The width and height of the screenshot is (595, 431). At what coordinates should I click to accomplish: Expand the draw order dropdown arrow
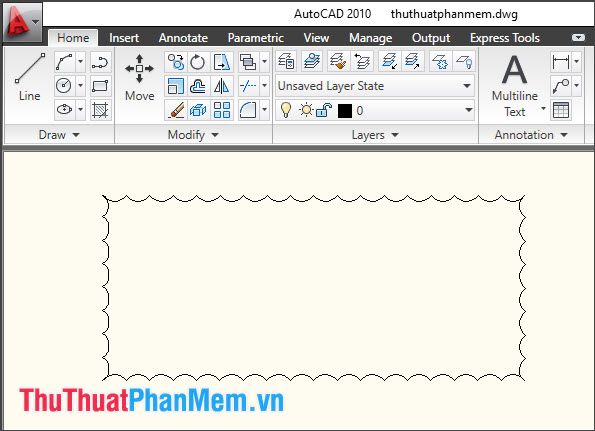(265, 62)
